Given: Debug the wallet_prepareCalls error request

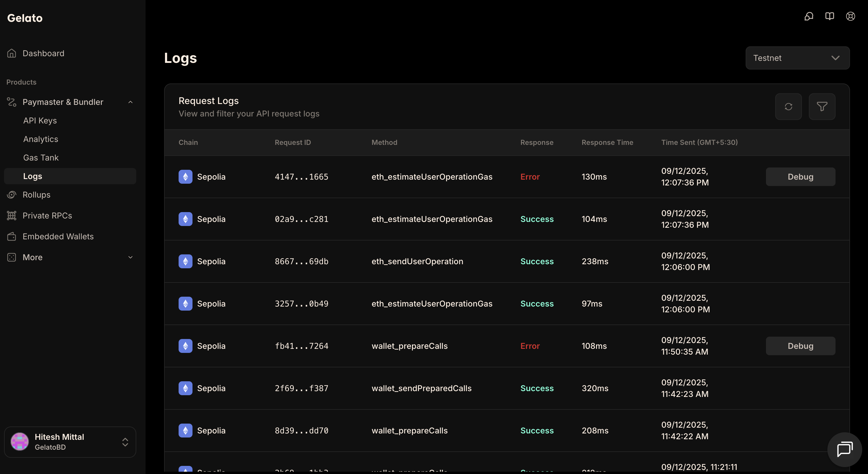Looking at the screenshot, I should point(801,346).
